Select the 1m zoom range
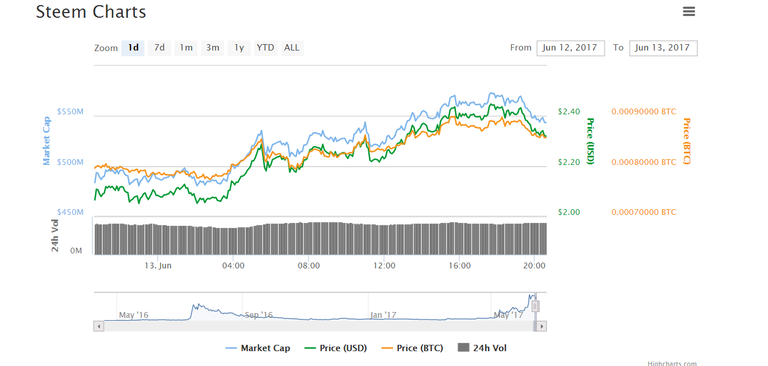 [186, 48]
